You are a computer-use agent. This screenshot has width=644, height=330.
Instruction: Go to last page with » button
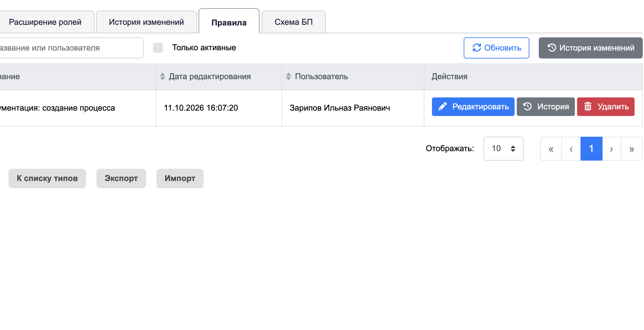coord(631,149)
